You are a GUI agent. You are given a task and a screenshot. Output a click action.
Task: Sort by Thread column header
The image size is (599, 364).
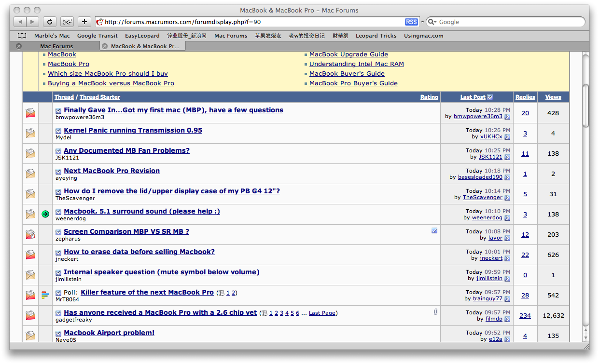pyautogui.click(x=64, y=97)
